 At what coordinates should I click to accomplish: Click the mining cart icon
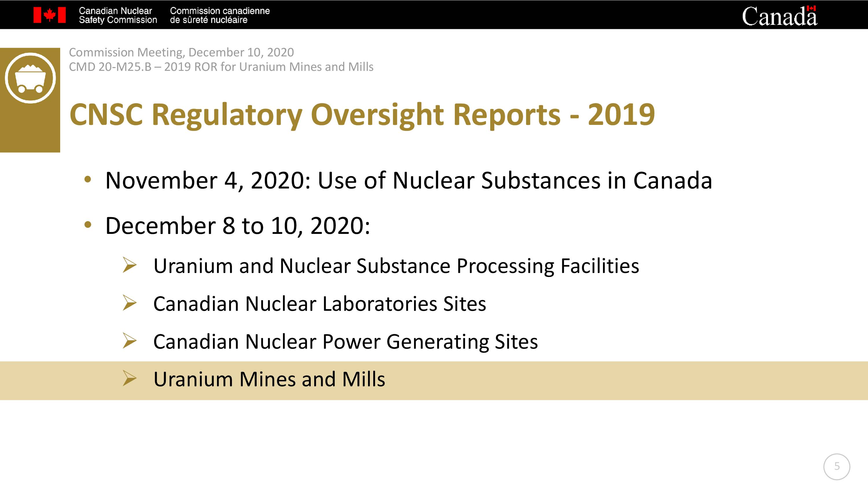click(x=30, y=78)
